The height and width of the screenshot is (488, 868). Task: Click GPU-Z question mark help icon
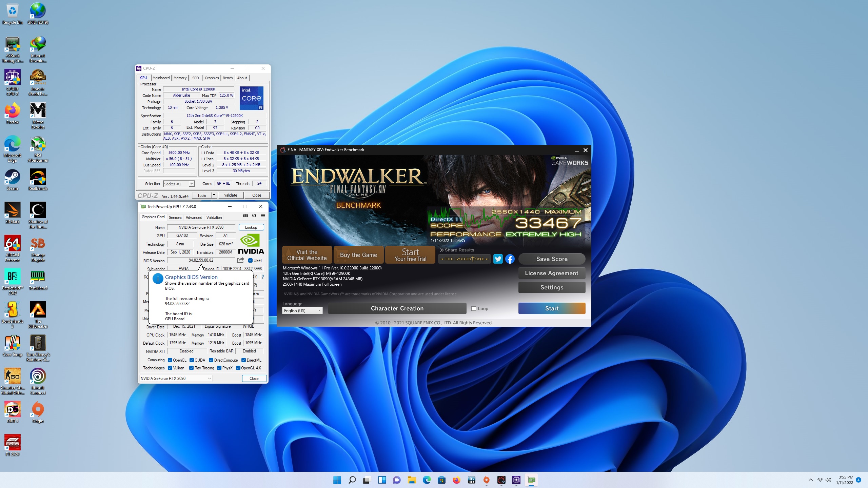click(x=263, y=277)
